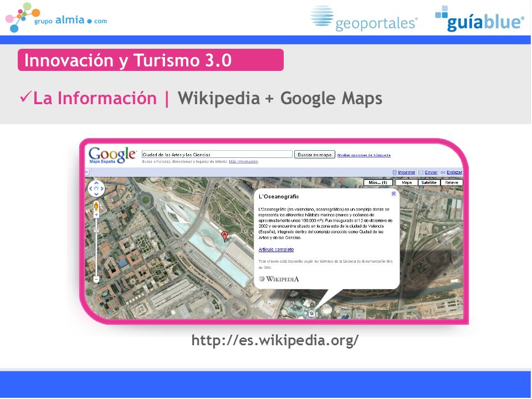Image resolution: width=532 pixels, height=399 pixels.
Task: Select the orange Street View pegman
Action: (96, 206)
